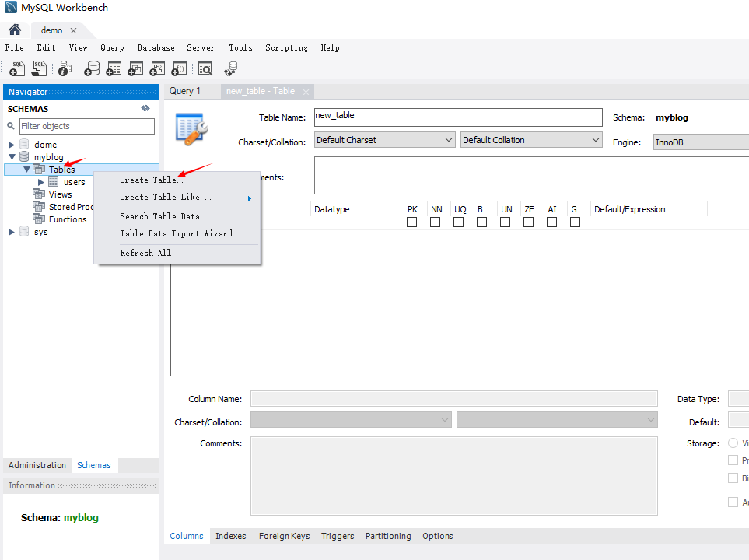The image size is (749, 560).
Task: Check the UN unsigned column checkbox
Action: [505, 222]
